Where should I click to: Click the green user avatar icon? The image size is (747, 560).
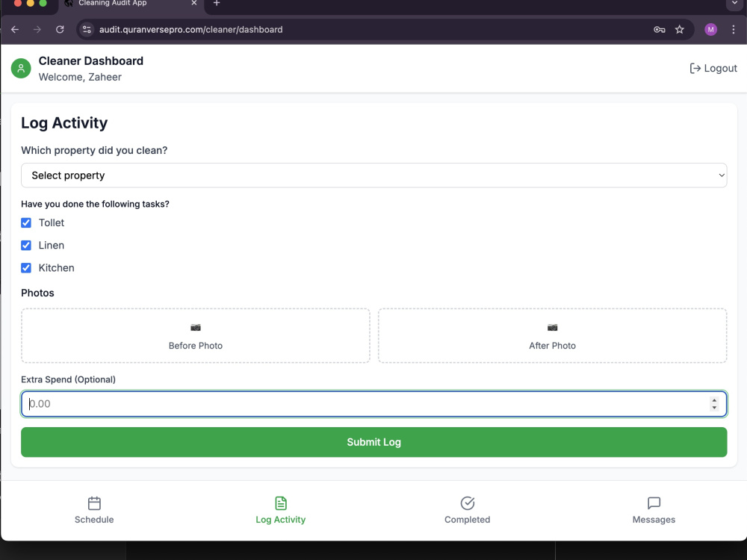tap(21, 69)
